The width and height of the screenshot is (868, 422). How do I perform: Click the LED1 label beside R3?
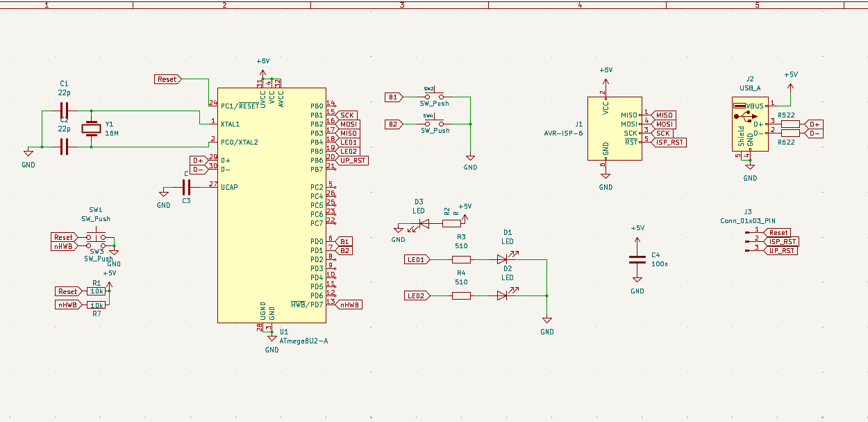pyautogui.click(x=417, y=259)
